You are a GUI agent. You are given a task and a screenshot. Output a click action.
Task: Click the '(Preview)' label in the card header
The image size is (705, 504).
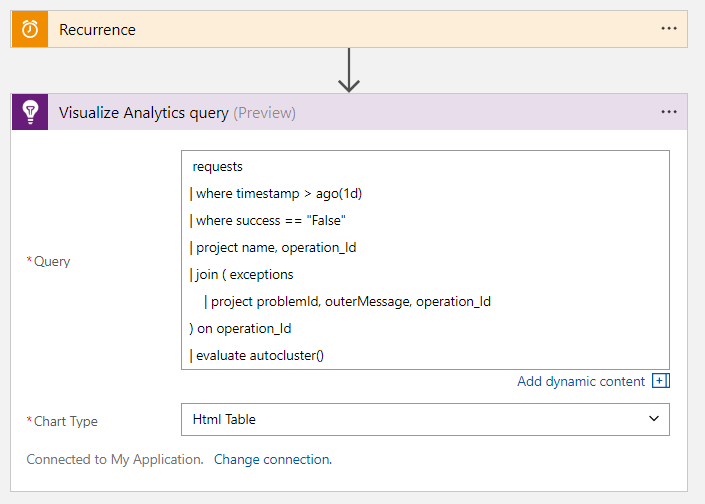264,113
